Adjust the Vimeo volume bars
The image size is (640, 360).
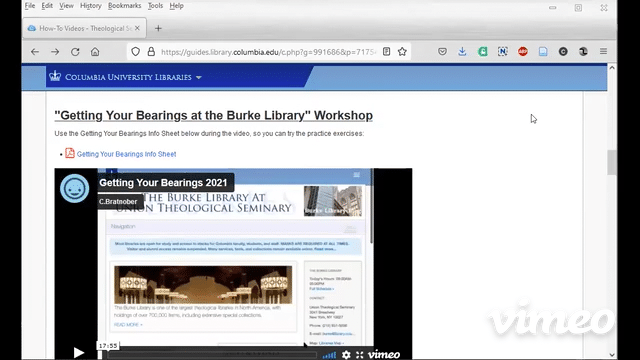(x=329, y=355)
